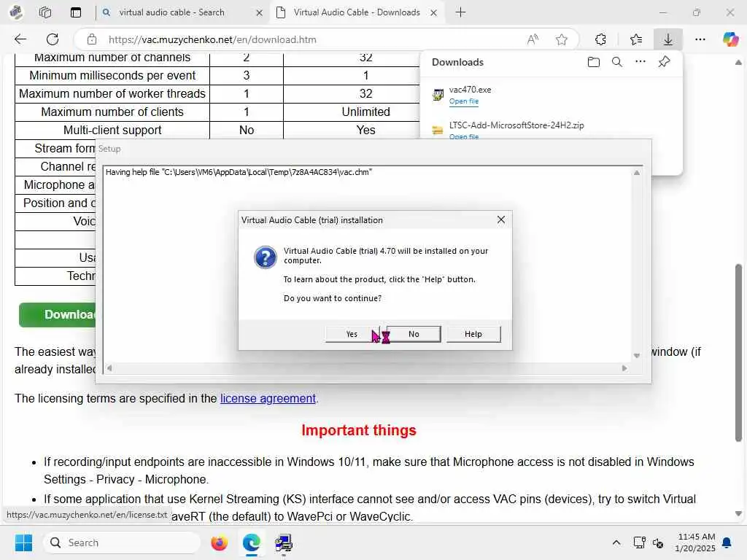
Task: Click No in installation dialog
Action: pos(414,334)
